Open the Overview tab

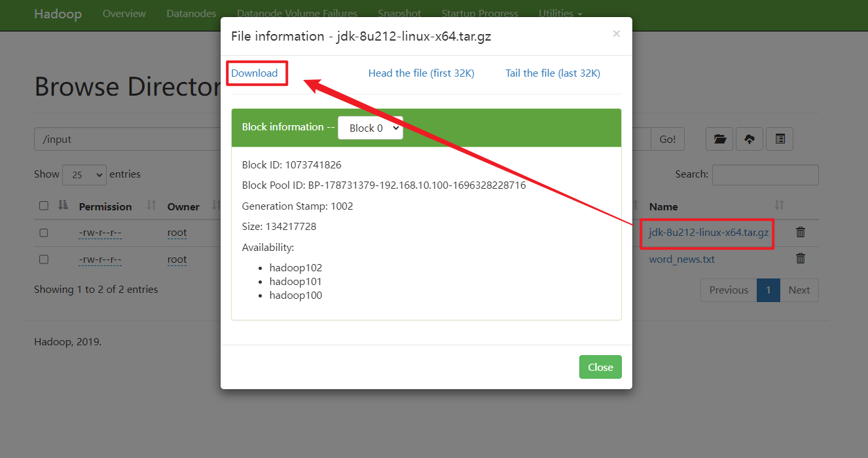tap(124, 13)
